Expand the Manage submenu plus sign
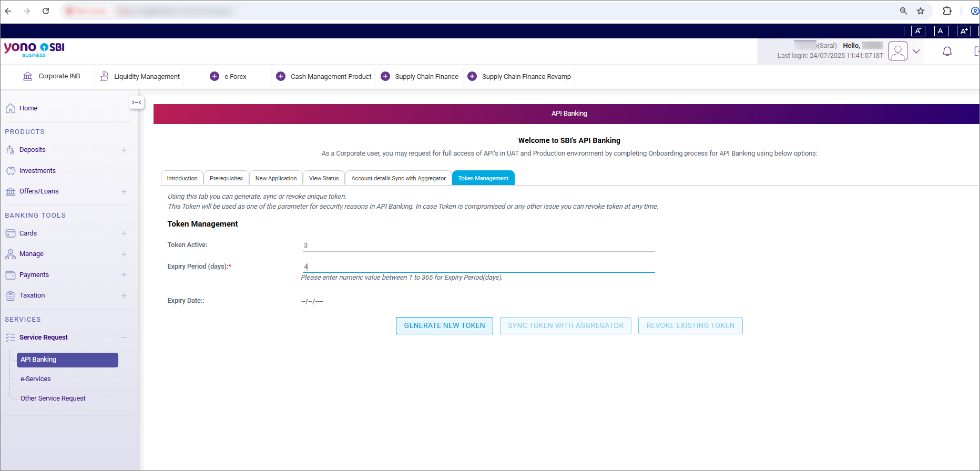This screenshot has height=471, width=980. pos(124,254)
